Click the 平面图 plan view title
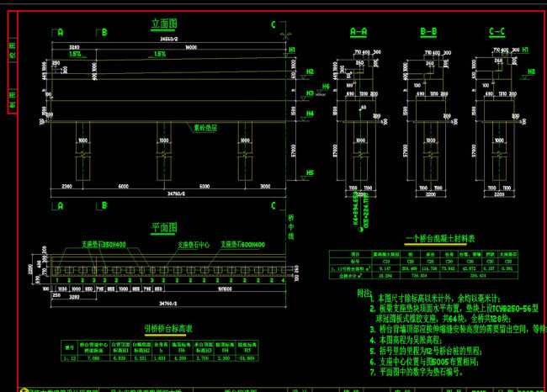 (x=164, y=228)
